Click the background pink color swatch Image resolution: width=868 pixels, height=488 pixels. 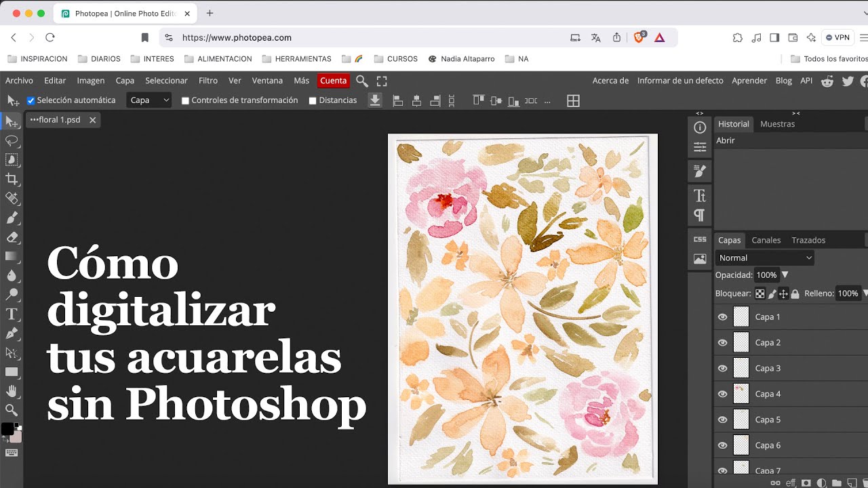pos(16,437)
